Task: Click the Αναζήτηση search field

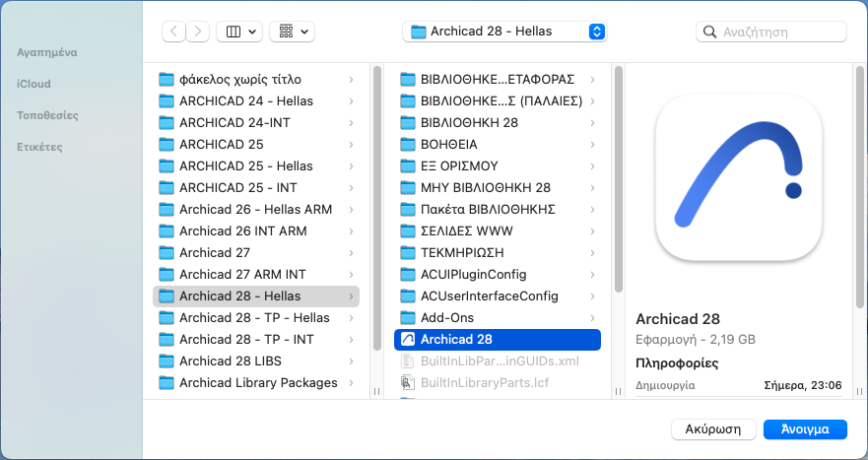Action: pyautogui.click(x=771, y=32)
